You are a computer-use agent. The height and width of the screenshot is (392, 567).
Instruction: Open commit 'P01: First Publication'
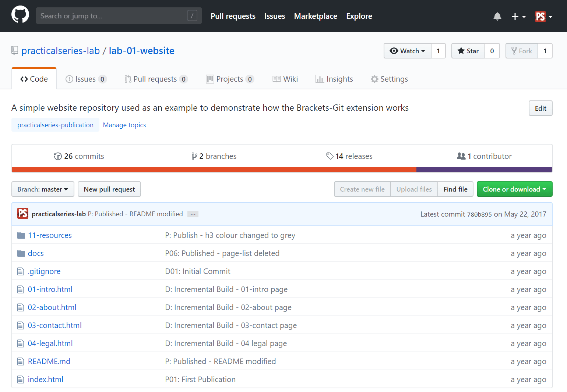pyautogui.click(x=200, y=379)
